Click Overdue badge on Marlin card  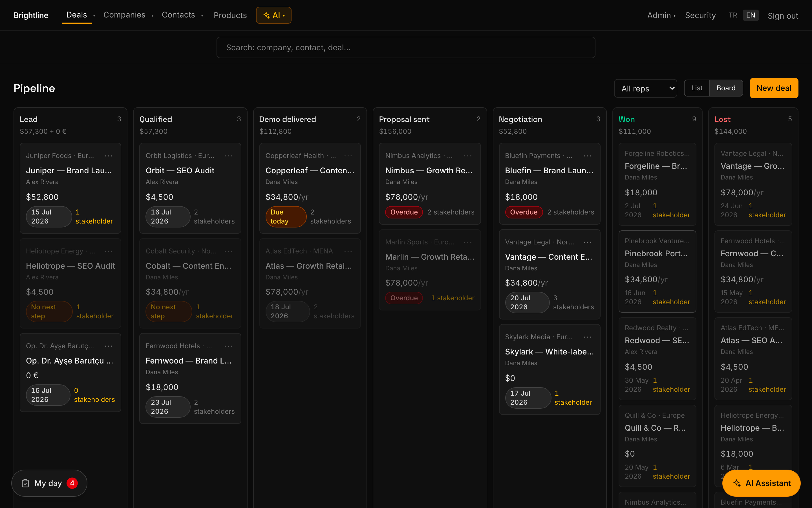[x=404, y=298]
